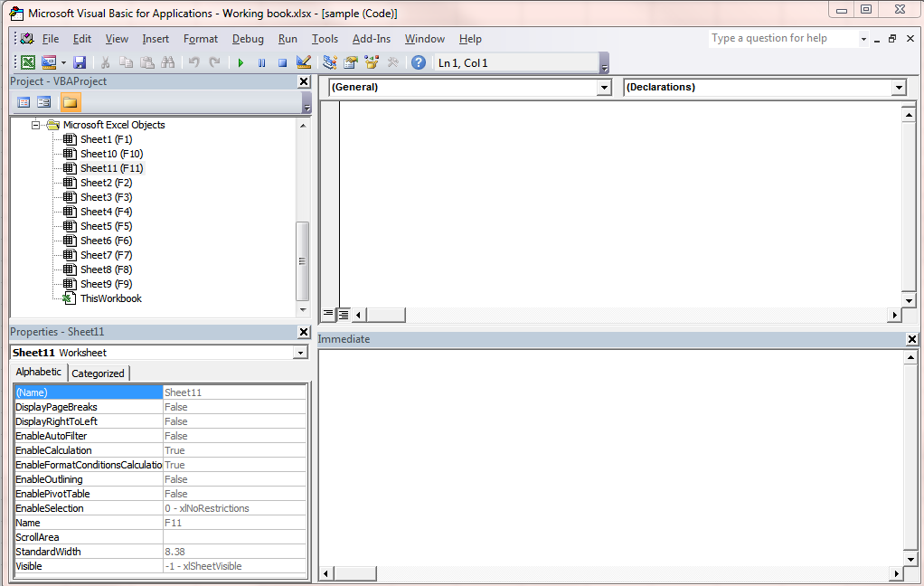
Task: Save the workbook with the disk icon
Action: (80, 62)
